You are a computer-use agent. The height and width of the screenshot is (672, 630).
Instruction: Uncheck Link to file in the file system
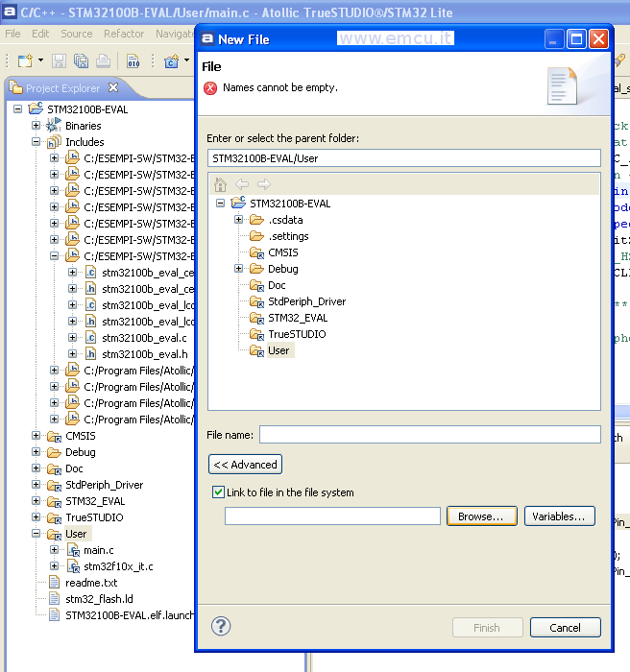pyautogui.click(x=218, y=492)
